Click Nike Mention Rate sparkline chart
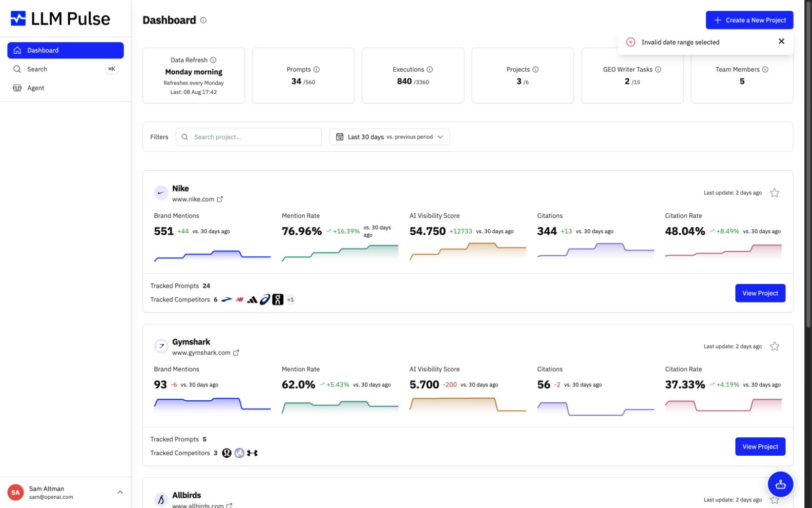The width and height of the screenshot is (812, 508). (x=340, y=253)
